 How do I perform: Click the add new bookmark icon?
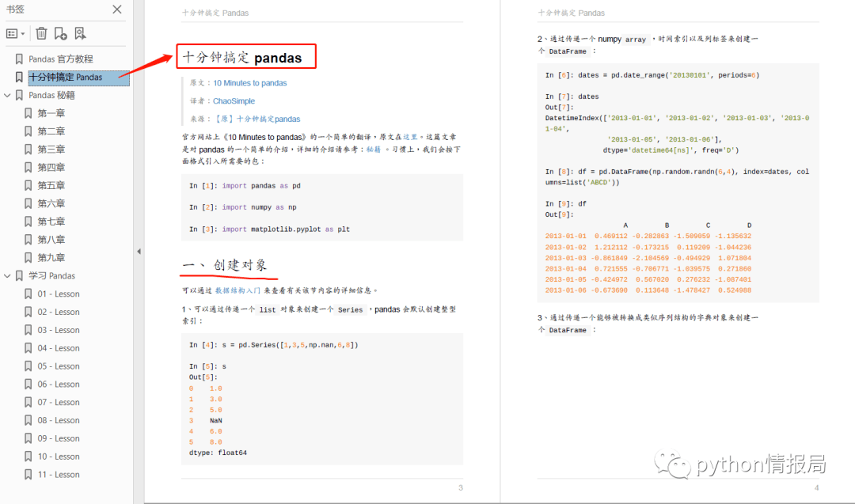60,34
